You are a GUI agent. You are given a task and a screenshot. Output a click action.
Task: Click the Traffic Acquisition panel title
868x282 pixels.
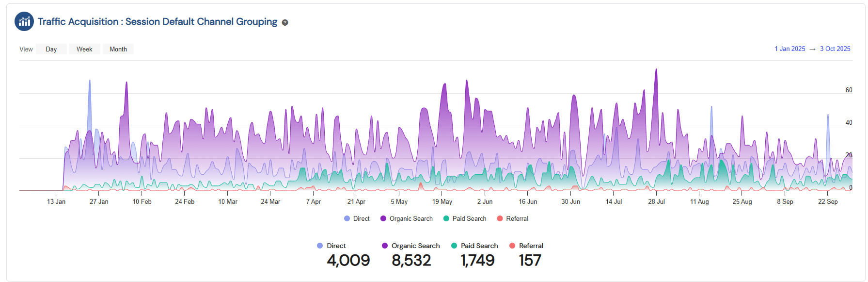[x=158, y=22]
